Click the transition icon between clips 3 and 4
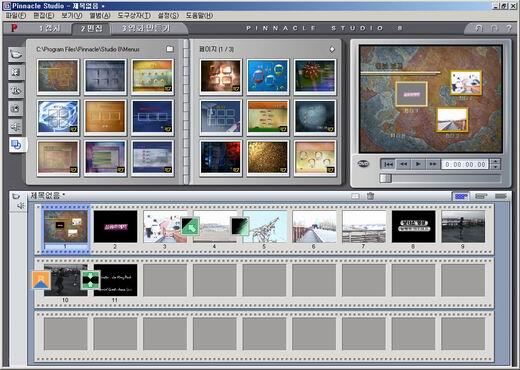Screen dimensions: 520x370 (x=190, y=226)
